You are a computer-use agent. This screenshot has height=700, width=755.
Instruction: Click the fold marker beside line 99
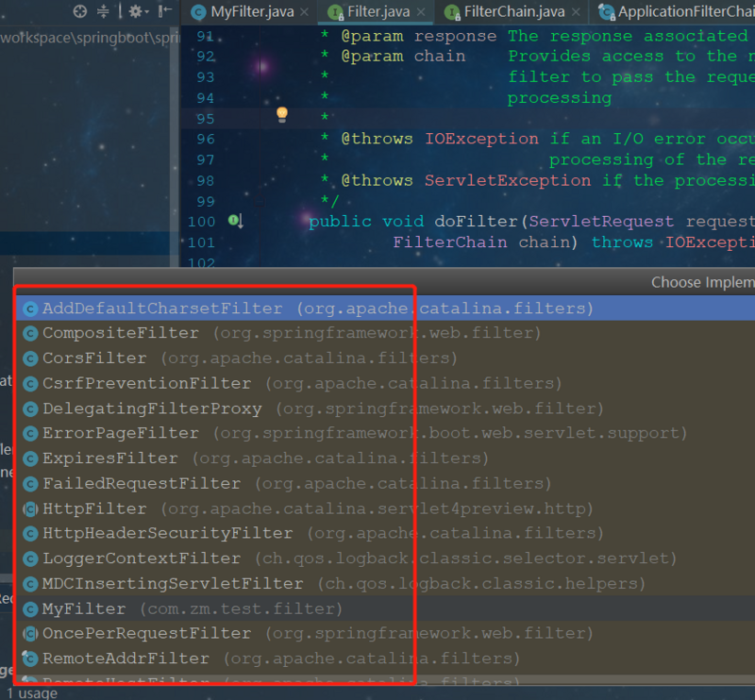[x=260, y=202]
